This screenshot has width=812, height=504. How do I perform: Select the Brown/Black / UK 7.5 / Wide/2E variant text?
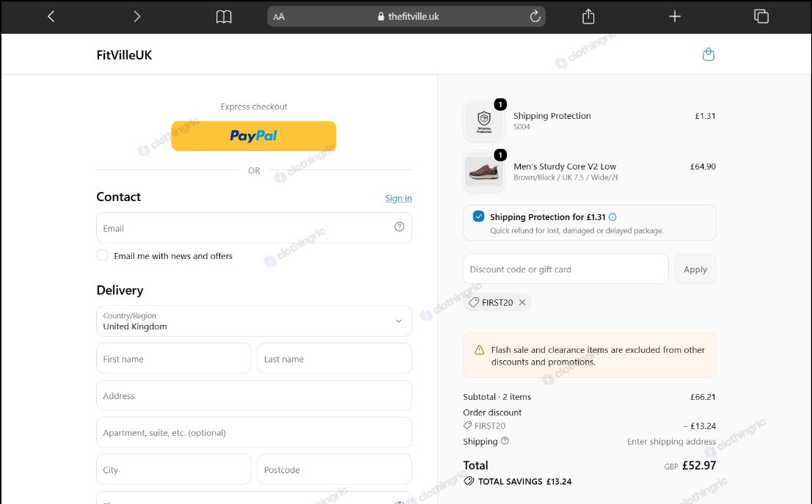click(x=566, y=177)
